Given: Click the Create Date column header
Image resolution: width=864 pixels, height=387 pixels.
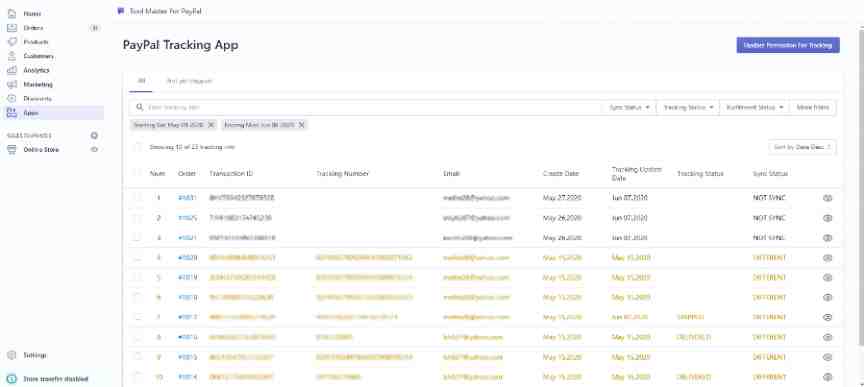Looking at the screenshot, I should pos(561,174).
